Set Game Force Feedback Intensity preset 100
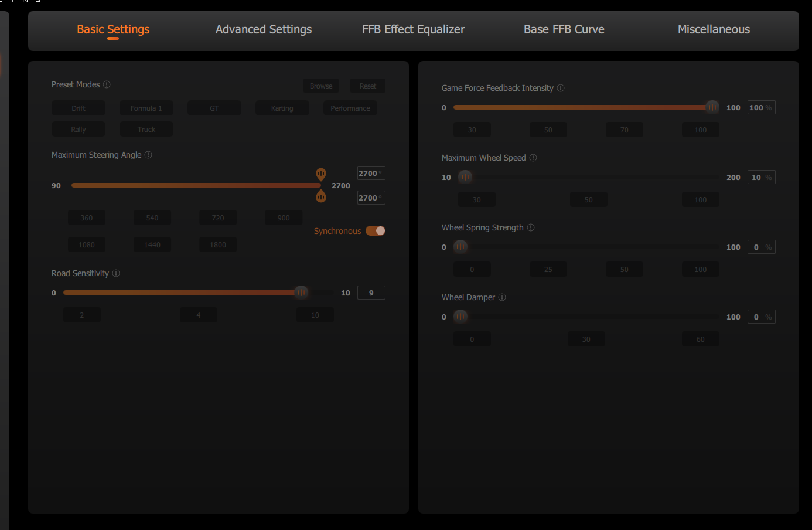 [701, 130]
